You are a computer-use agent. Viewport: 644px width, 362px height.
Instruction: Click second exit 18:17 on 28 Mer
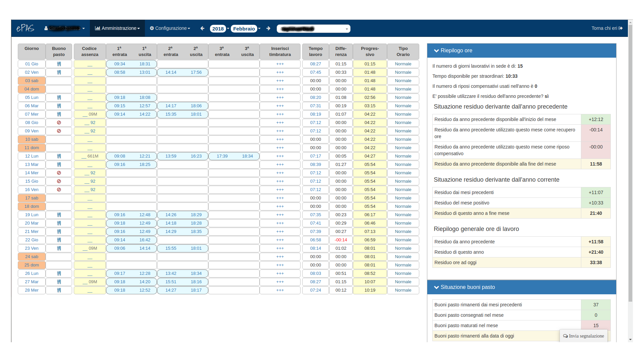tap(196, 290)
